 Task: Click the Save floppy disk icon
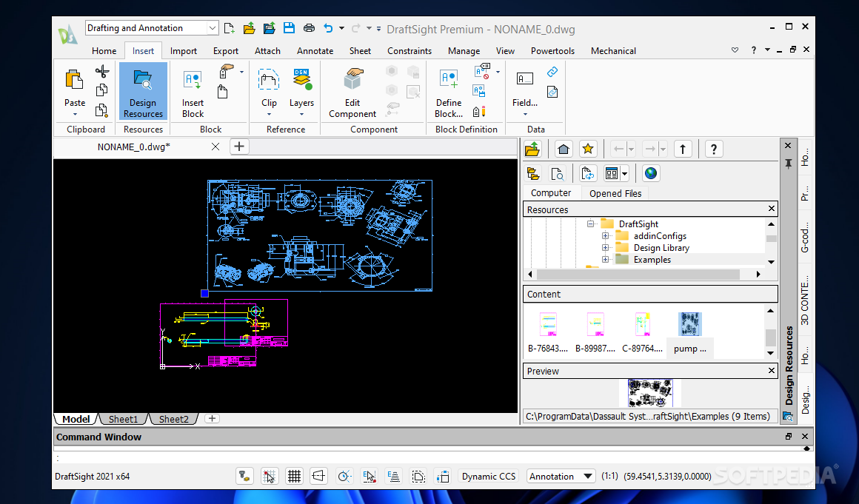[x=289, y=28]
